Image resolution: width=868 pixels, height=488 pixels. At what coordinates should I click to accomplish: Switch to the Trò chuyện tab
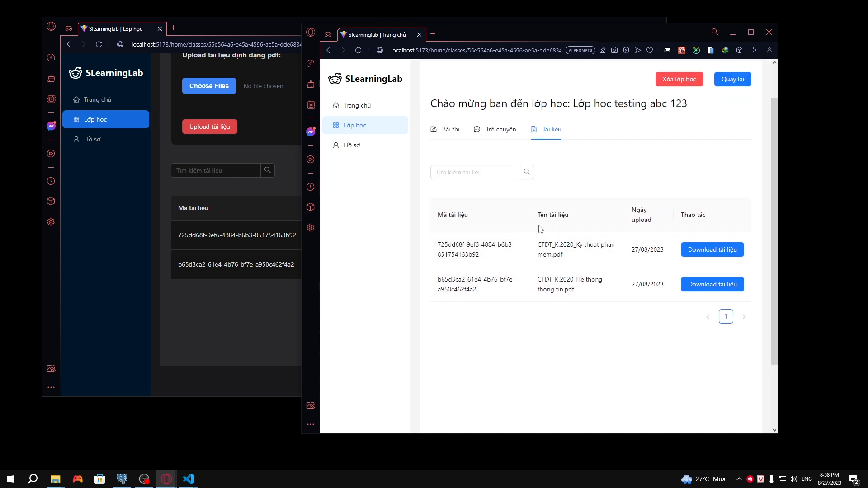(495, 129)
